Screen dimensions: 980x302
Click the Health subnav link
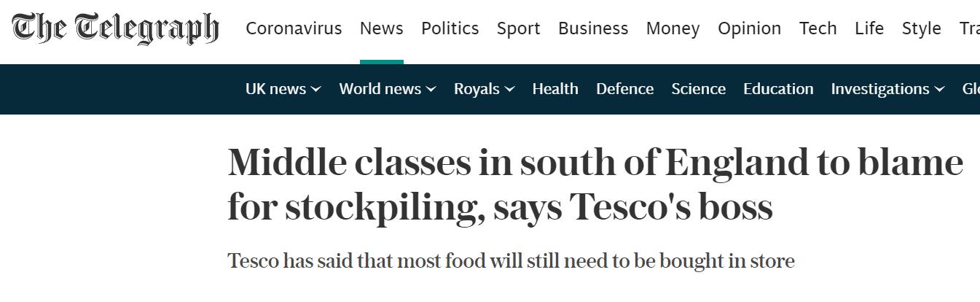pyautogui.click(x=554, y=89)
